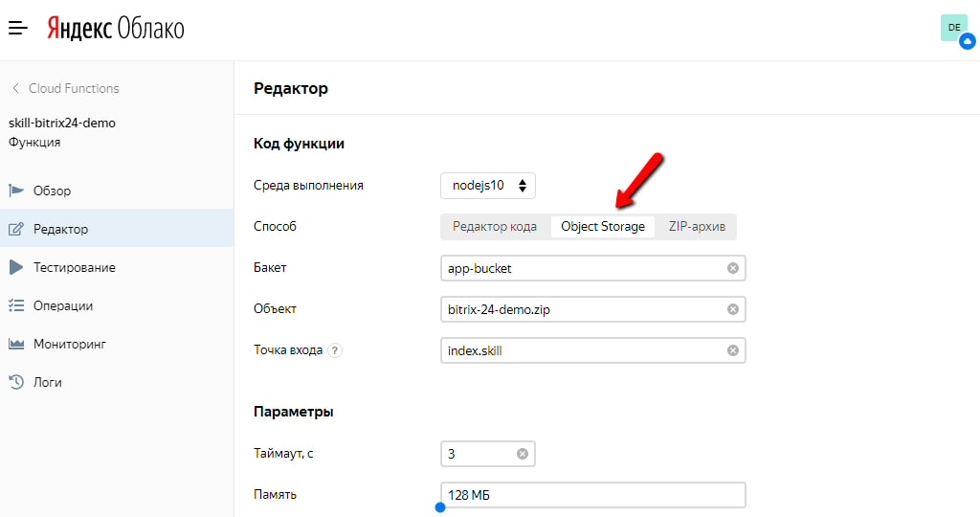The image size is (980, 517).
Task: Clear the bitrix-24-demo.zip field
Action: [732, 309]
